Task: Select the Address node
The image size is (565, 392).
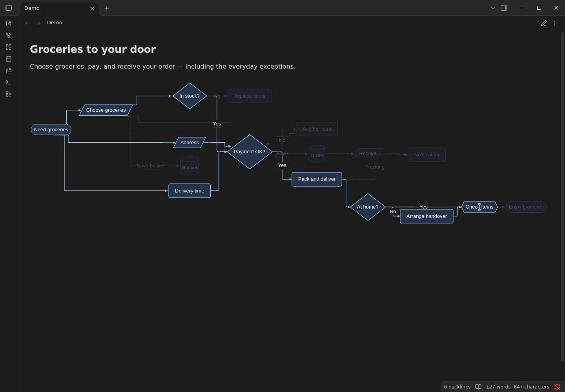Action: [x=190, y=143]
